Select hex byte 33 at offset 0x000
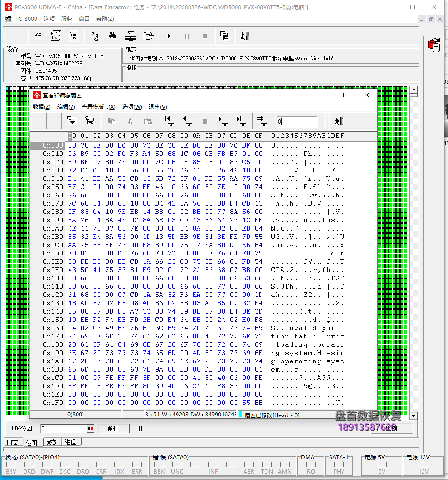The width and height of the screenshot is (448, 480). click(72, 145)
